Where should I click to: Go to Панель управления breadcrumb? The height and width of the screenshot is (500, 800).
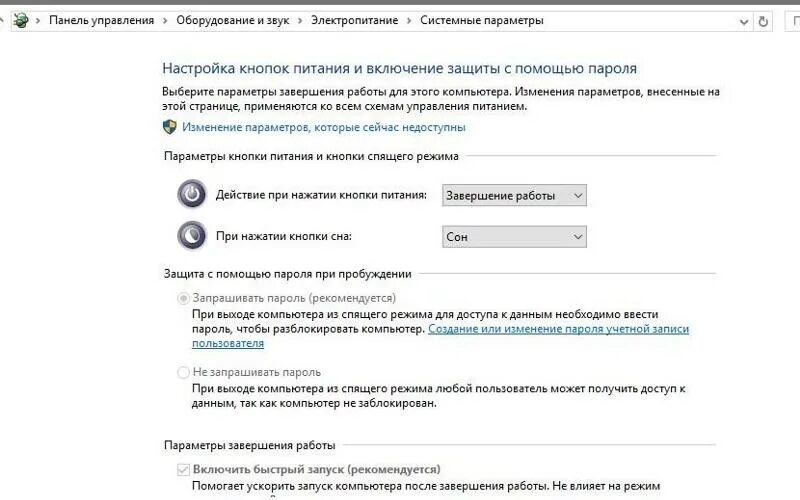tap(102, 20)
